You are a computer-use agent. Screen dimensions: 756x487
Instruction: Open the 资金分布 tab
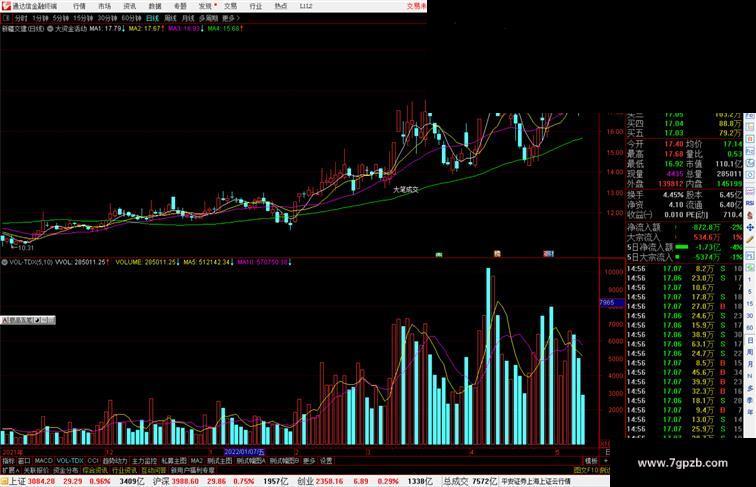[66, 470]
